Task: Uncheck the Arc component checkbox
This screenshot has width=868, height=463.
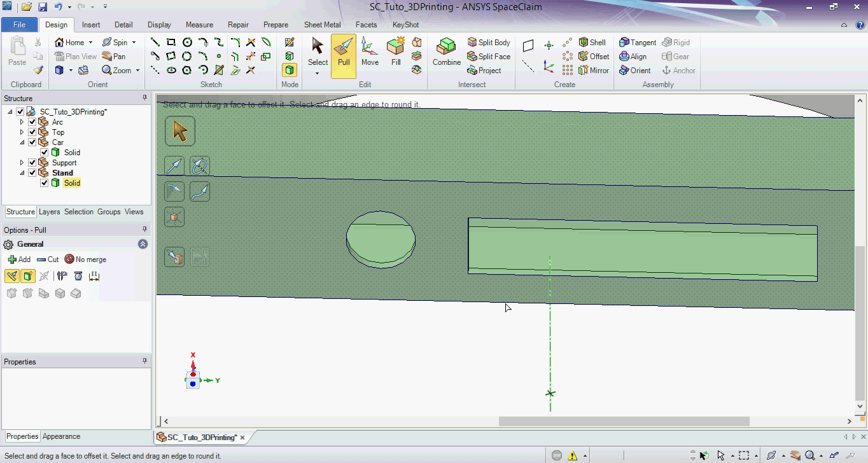Action: (32, 122)
